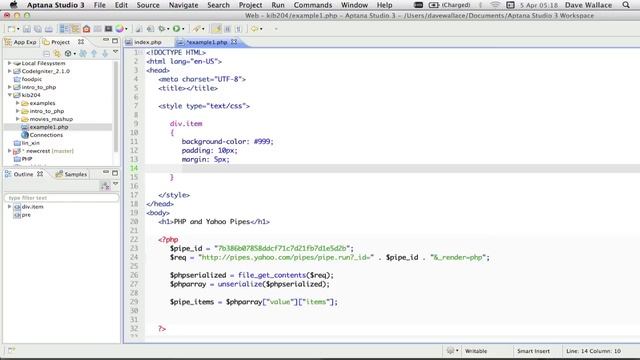This screenshot has height=360, width=640.
Task: Open the Commands menu
Action: point(313,5)
